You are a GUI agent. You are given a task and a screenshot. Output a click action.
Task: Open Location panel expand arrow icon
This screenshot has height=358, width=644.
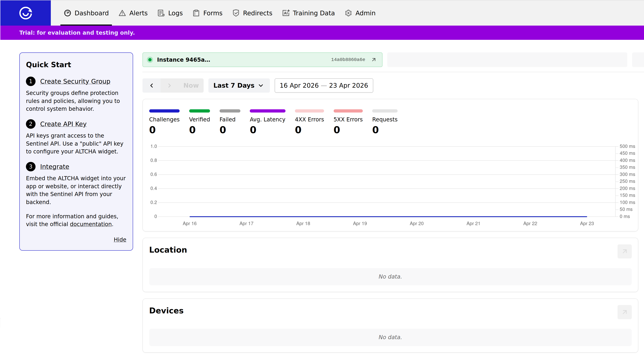click(x=624, y=251)
